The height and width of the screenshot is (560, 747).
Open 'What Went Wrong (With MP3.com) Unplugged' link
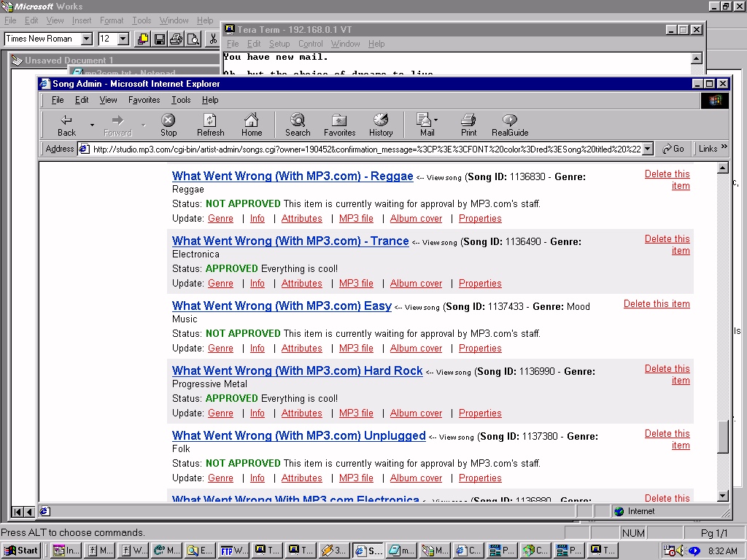(x=298, y=435)
